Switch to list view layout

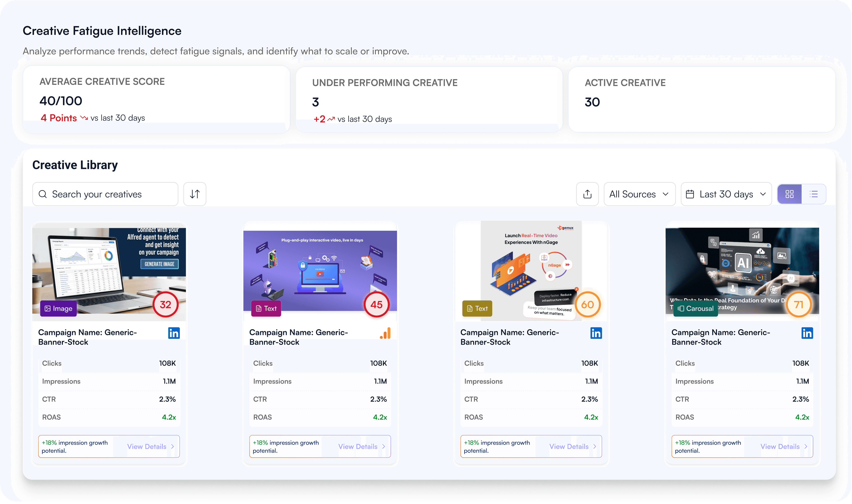coord(814,194)
